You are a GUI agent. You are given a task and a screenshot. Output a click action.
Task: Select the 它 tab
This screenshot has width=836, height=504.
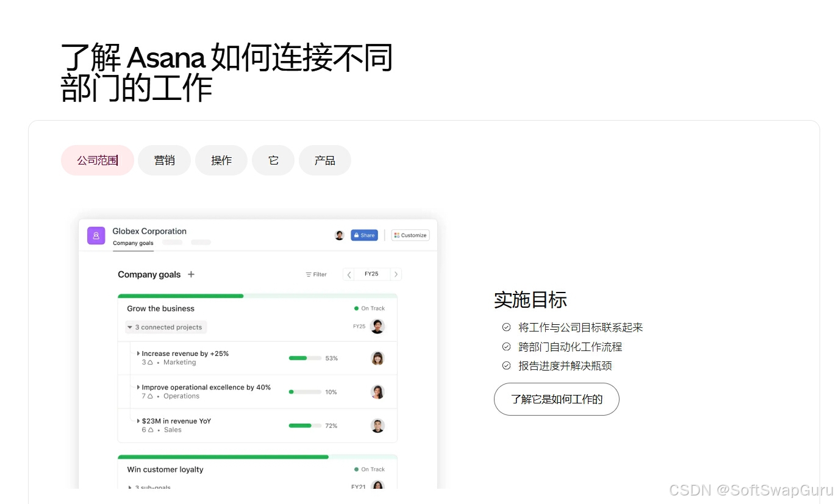(273, 160)
